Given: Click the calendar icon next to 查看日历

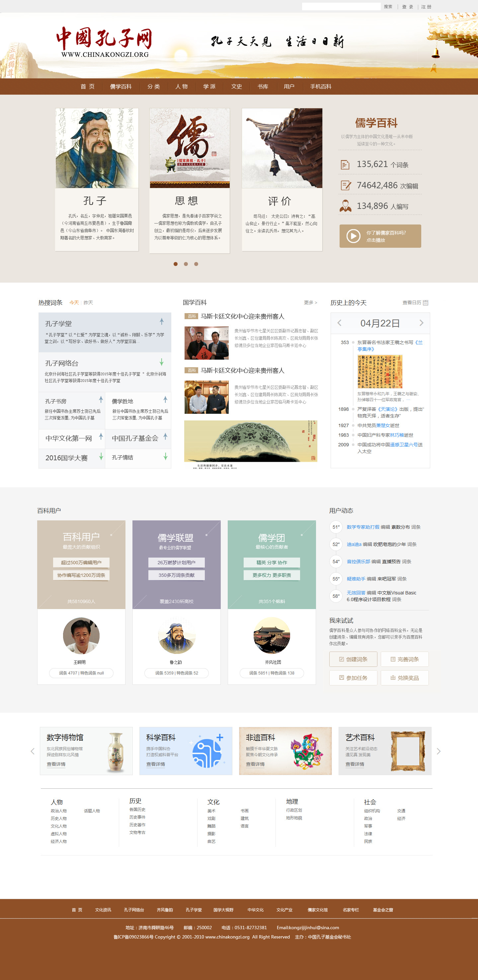Looking at the screenshot, I should tap(426, 303).
